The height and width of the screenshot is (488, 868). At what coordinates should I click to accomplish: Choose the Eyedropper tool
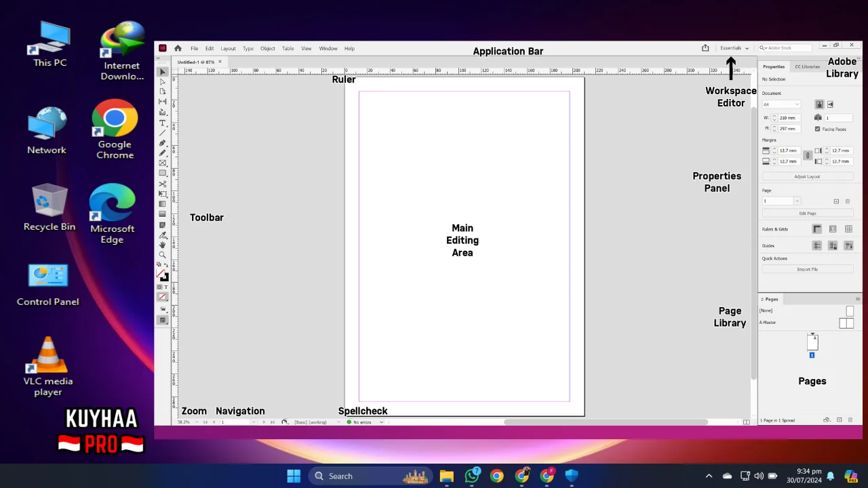pyautogui.click(x=163, y=235)
